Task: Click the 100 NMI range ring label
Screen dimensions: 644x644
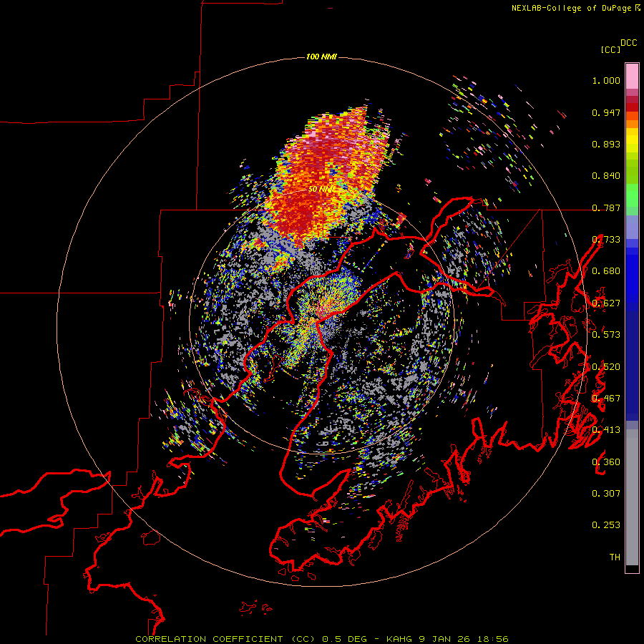Action: [321, 57]
